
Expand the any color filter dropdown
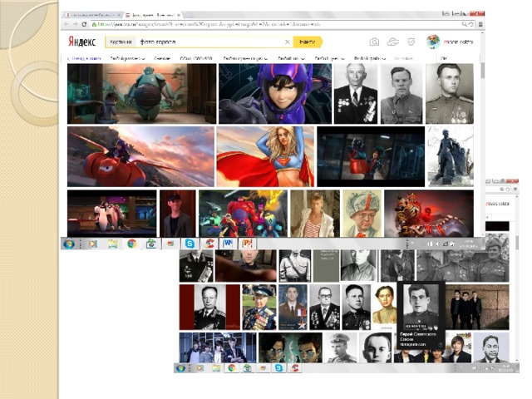coord(329,58)
